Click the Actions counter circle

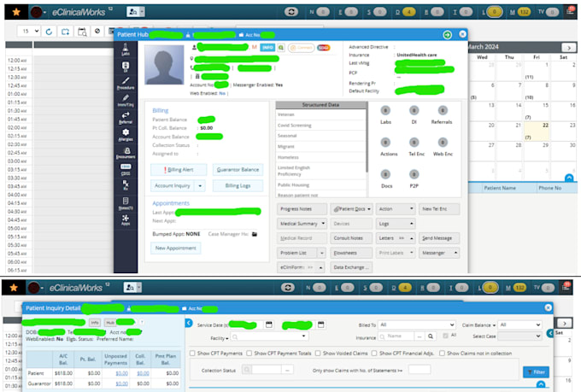pos(385,143)
